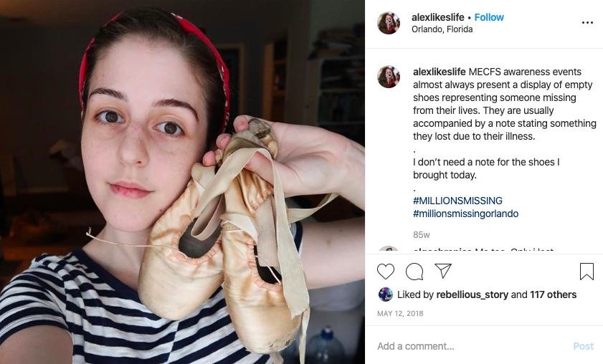603x364 pixels.
Task: Open the #millionsmissingorlando hashtag
Action: click(466, 214)
